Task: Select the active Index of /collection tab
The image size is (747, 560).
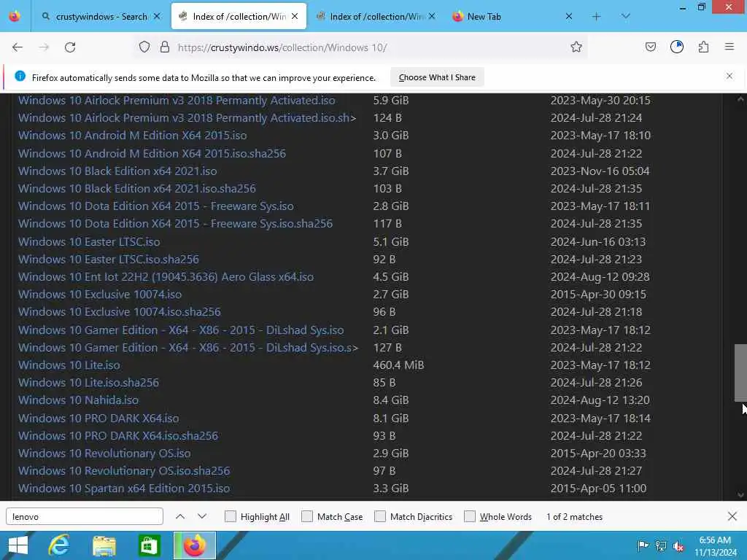Action: click(x=239, y=17)
